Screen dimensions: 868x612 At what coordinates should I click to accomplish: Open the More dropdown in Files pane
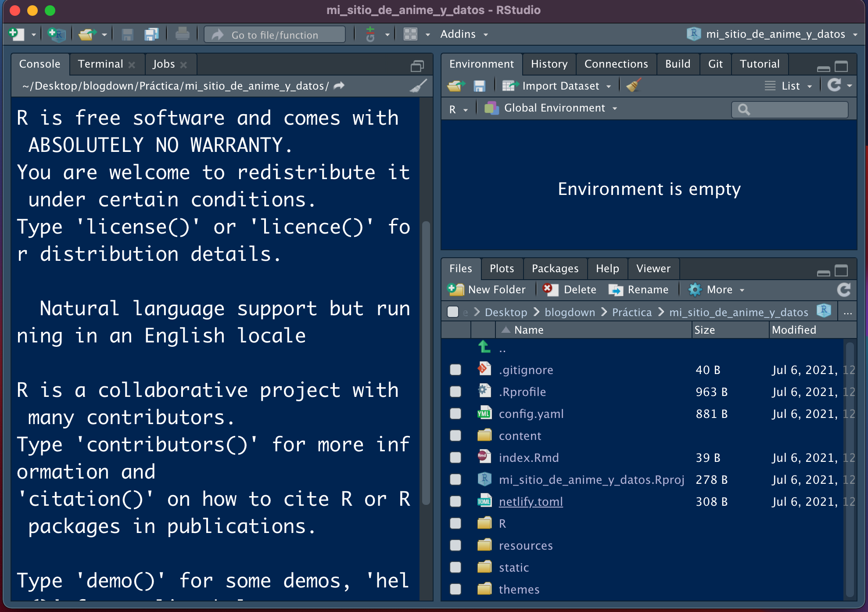(x=716, y=290)
